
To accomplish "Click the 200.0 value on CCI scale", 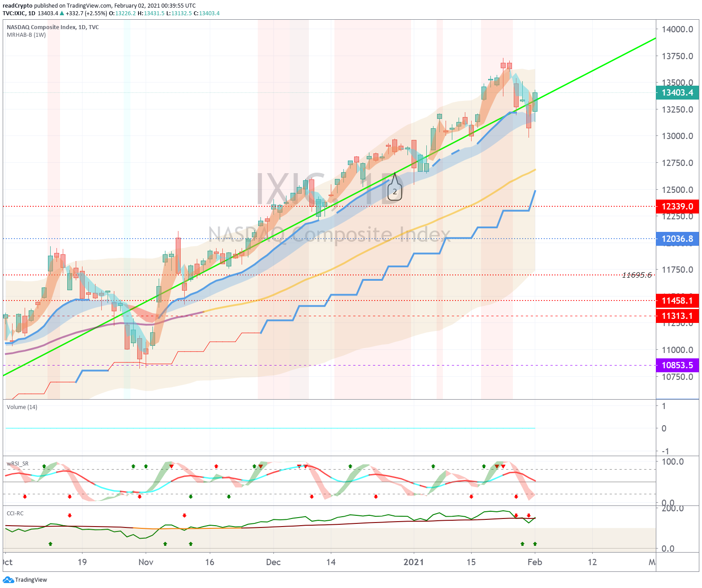I will (672, 509).
